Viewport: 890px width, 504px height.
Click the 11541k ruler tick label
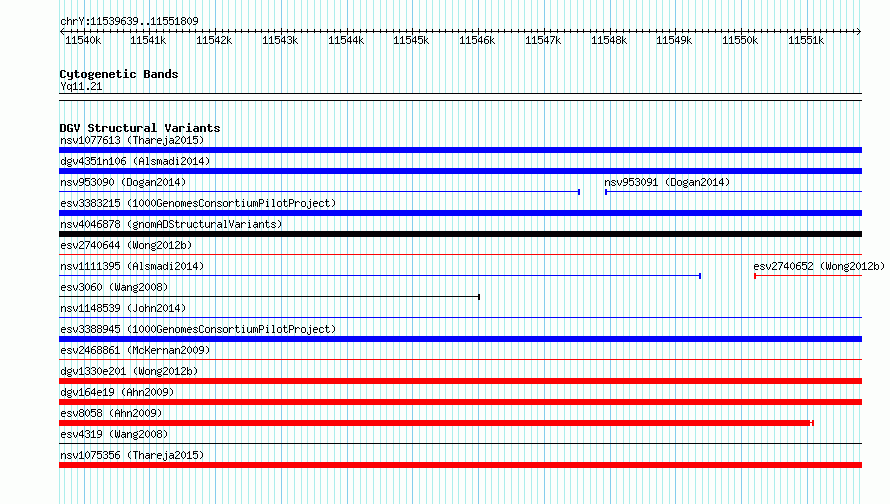tap(148, 40)
